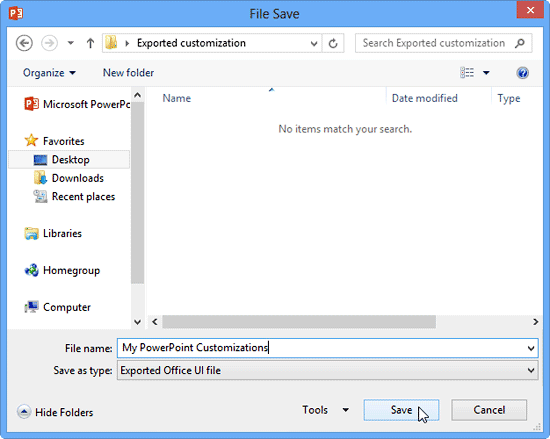Click the horizontal scrollbar right arrow
The image size is (550, 439).
click(x=535, y=322)
